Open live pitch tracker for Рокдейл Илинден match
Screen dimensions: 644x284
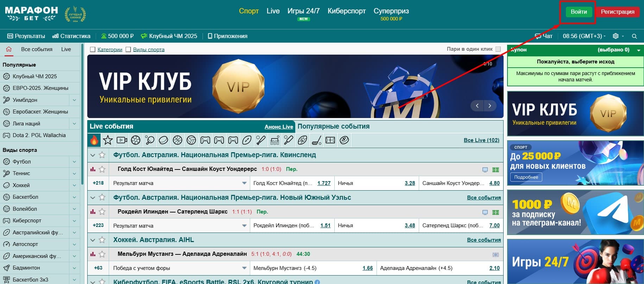(495, 212)
